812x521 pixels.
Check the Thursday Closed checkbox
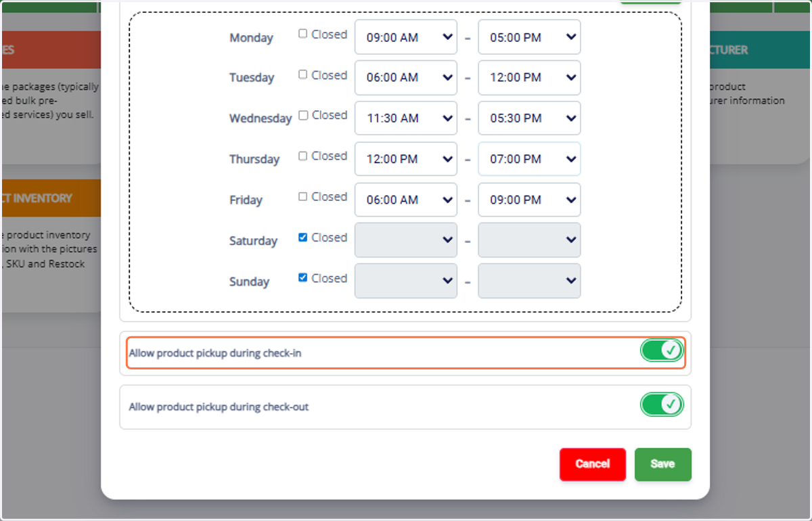303,156
